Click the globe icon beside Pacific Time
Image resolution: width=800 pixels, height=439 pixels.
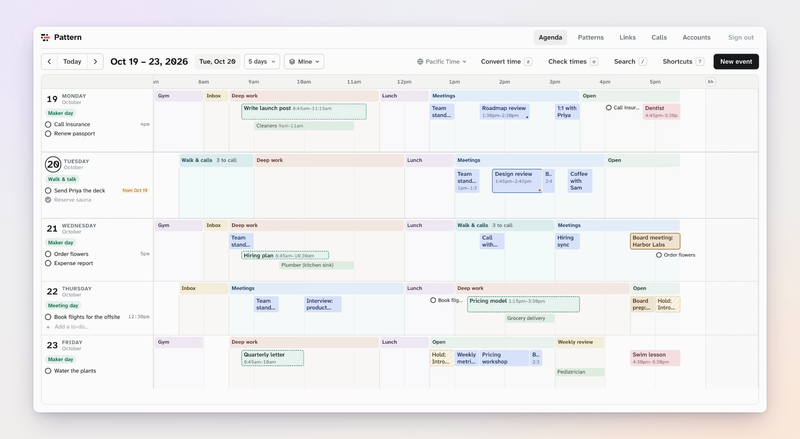(x=420, y=61)
